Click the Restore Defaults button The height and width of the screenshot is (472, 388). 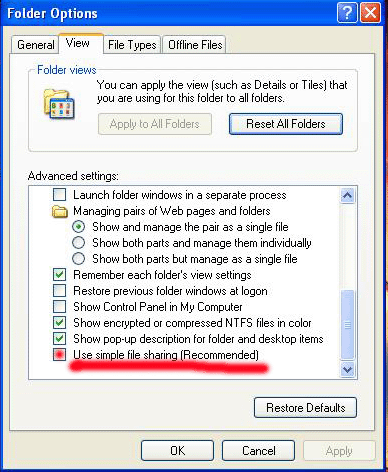(x=305, y=407)
